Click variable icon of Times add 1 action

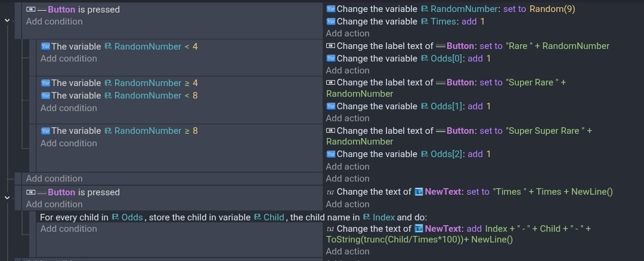[x=330, y=22]
